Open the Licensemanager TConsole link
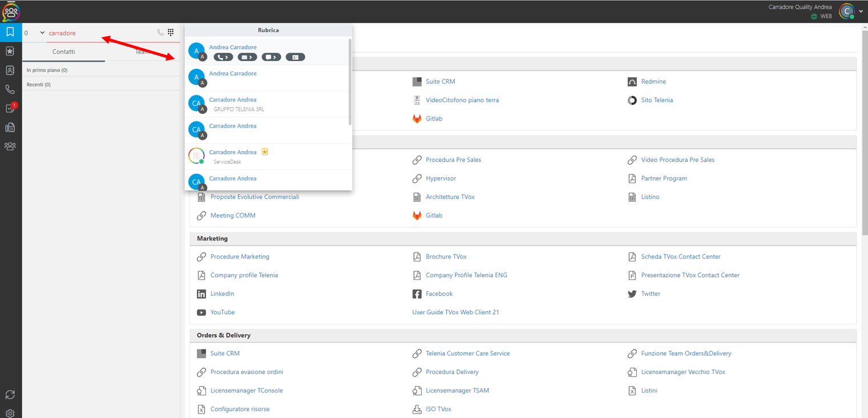The width and height of the screenshot is (868, 418). click(247, 391)
